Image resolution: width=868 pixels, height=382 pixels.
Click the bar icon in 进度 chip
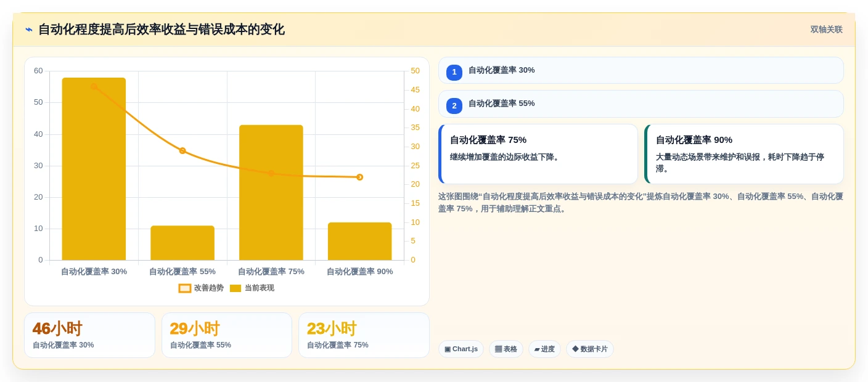coord(537,349)
